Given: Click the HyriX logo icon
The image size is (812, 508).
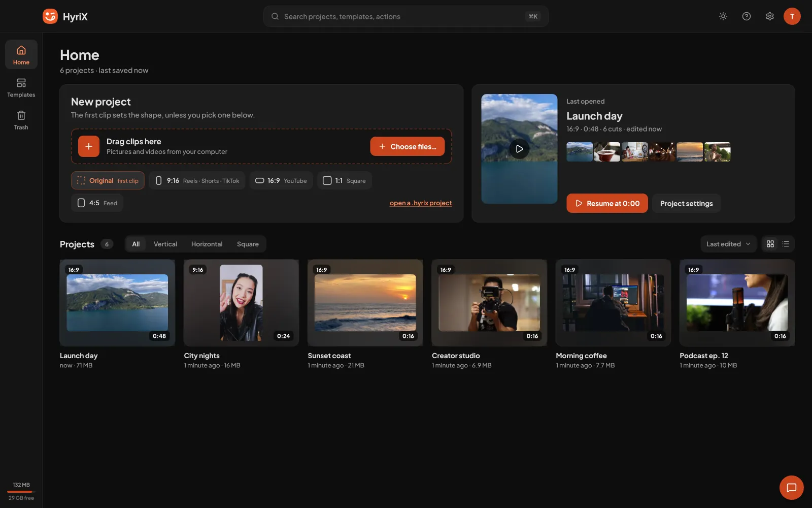Looking at the screenshot, I should tap(50, 16).
